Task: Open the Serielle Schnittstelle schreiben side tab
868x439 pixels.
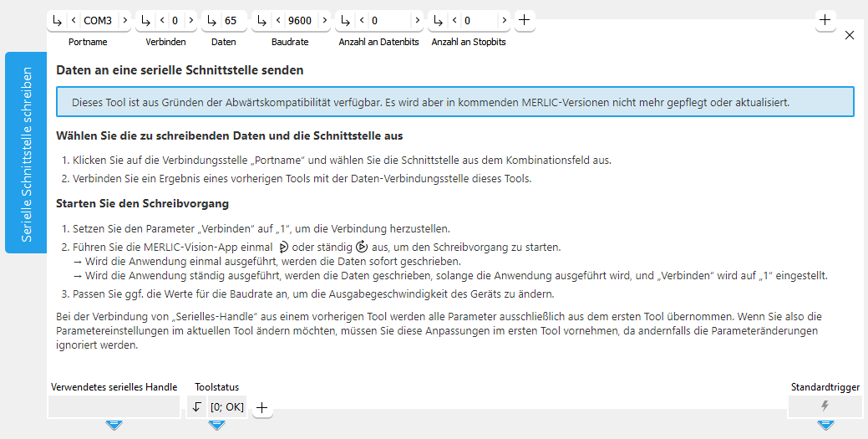Action: 26,152
